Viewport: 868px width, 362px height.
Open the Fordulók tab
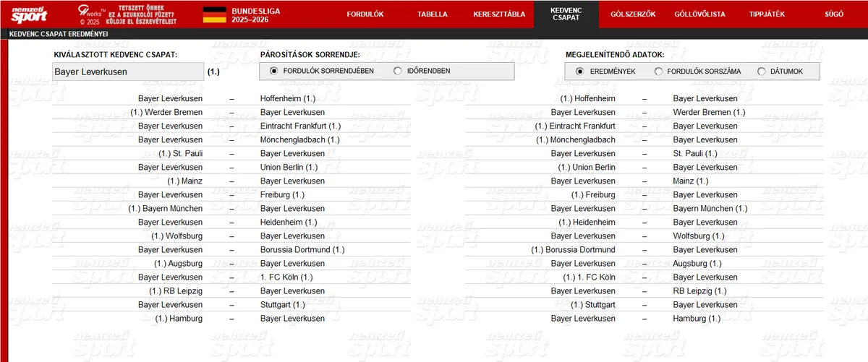pos(365,14)
